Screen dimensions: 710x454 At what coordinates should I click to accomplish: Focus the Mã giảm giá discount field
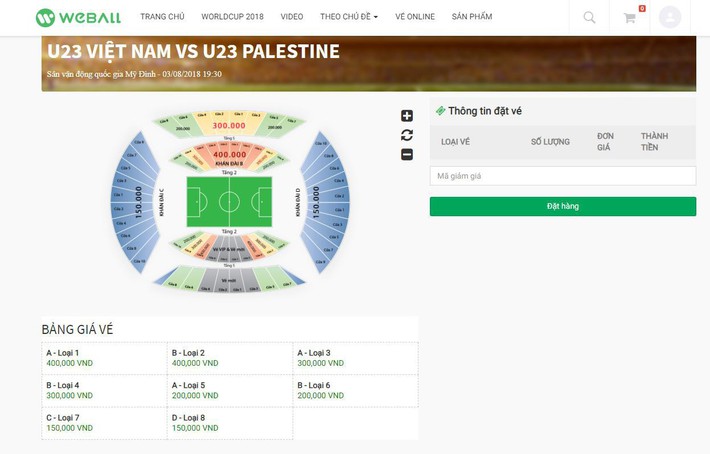[563, 176]
